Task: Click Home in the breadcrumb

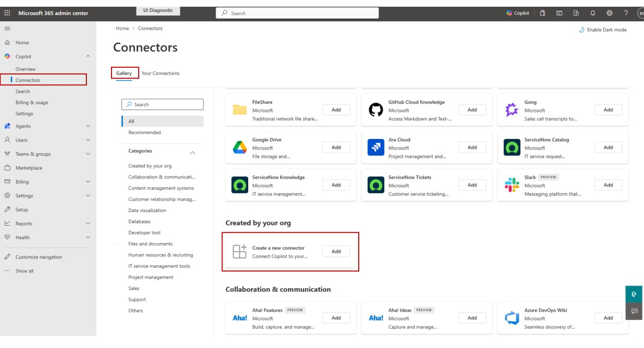Action: (122, 28)
